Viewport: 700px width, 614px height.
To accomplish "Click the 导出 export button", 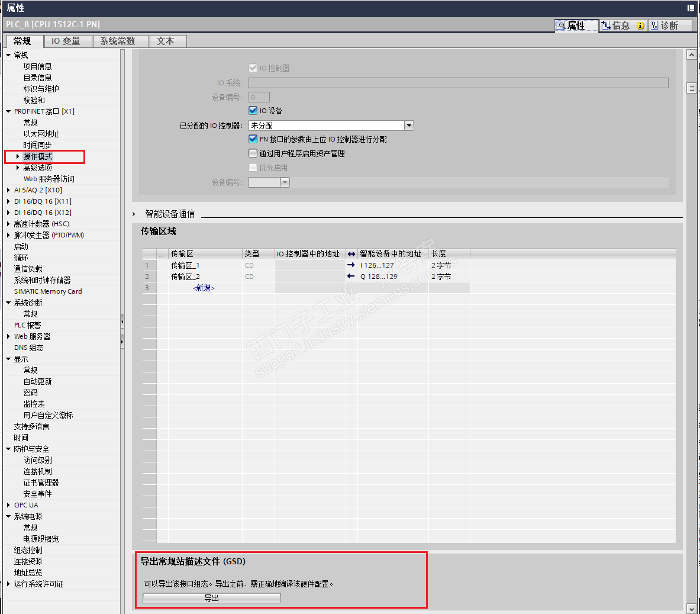I will 212,598.
